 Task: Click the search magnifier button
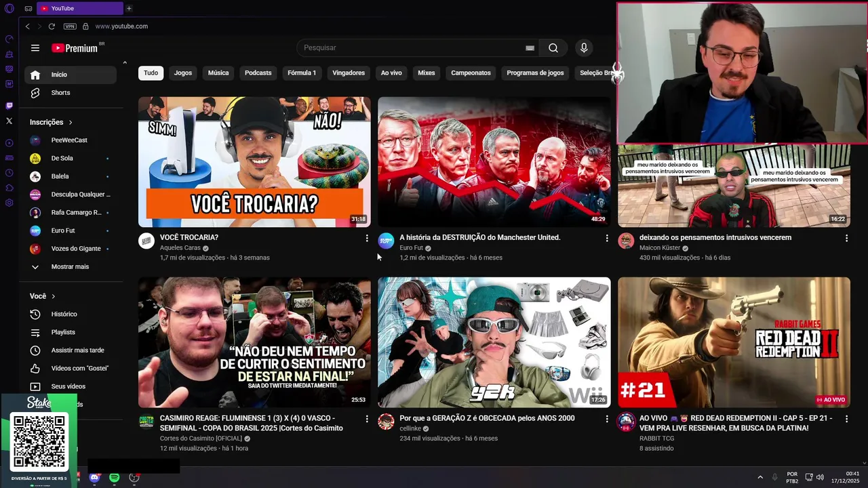click(x=553, y=48)
